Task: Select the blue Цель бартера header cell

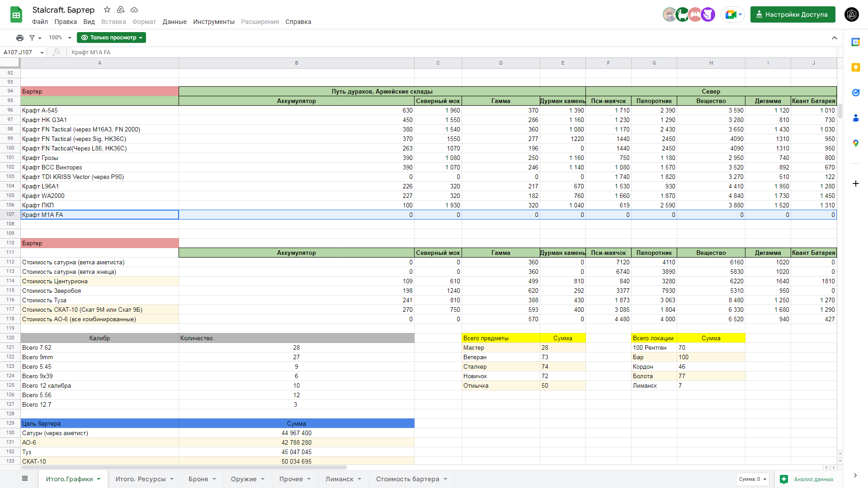Action: tap(99, 423)
